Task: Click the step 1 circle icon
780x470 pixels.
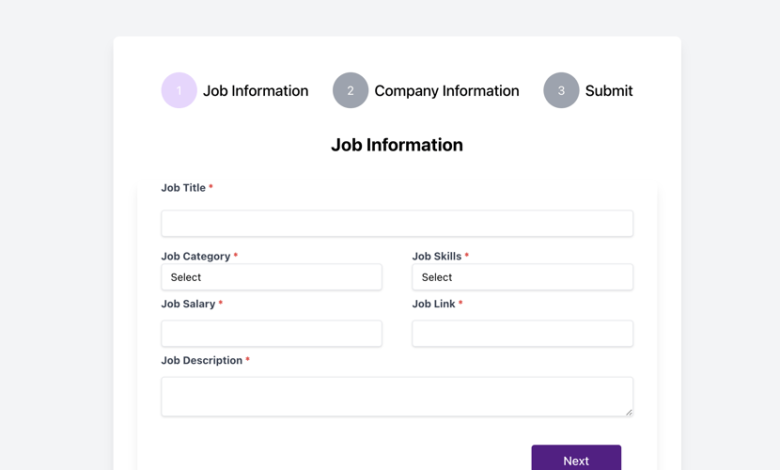Action: [179, 91]
